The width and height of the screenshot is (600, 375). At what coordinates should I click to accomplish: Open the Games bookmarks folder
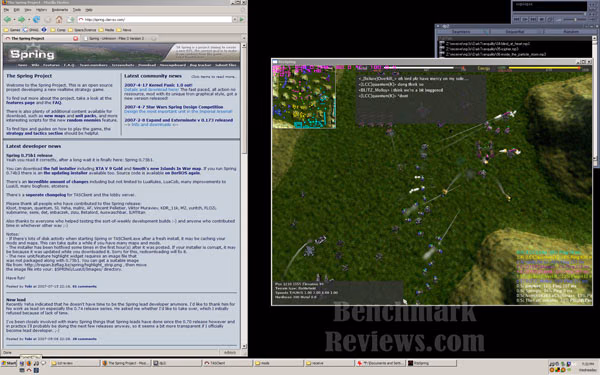coord(12,29)
